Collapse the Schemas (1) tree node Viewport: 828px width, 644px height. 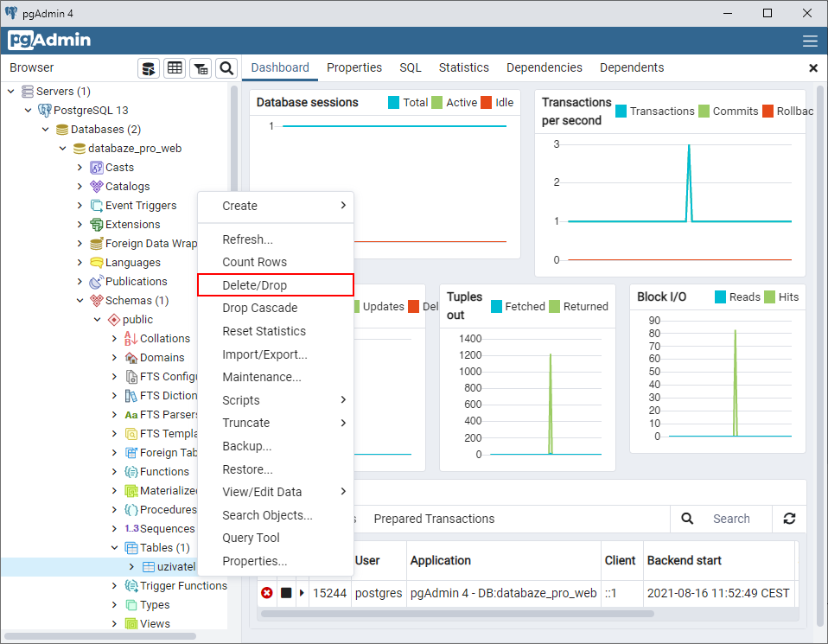[x=80, y=301]
